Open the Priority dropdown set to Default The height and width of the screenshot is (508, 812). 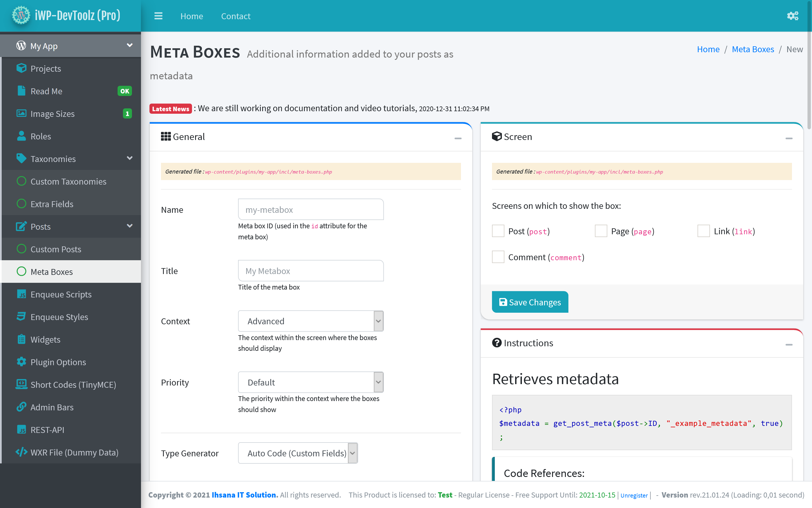click(311, 382)
